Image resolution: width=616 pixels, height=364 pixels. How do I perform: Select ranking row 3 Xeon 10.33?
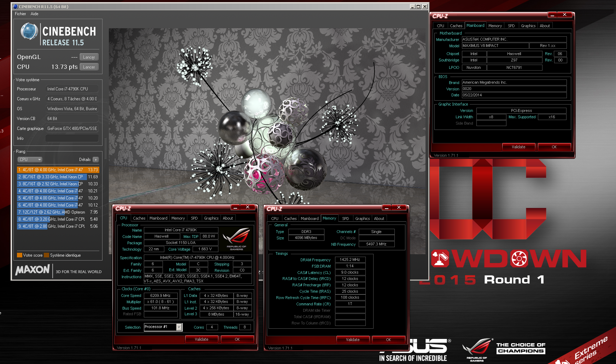[58, 184]
